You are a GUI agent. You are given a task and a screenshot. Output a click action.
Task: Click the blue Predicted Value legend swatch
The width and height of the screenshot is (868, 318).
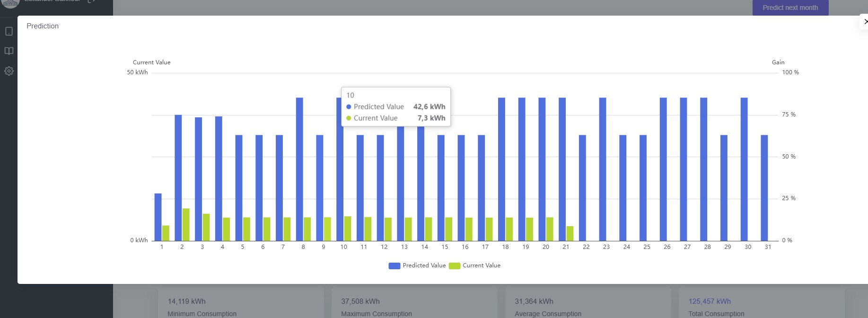(x=394, y=266)
